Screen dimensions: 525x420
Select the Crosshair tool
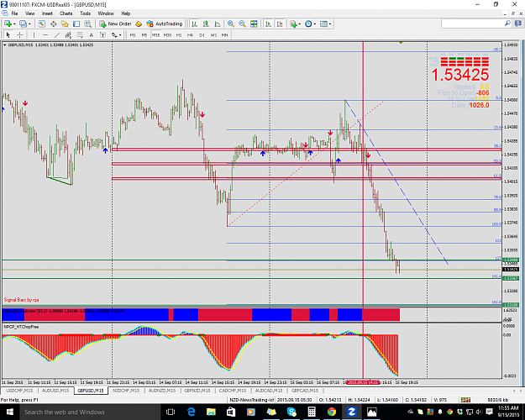click(x=20, y=34)
